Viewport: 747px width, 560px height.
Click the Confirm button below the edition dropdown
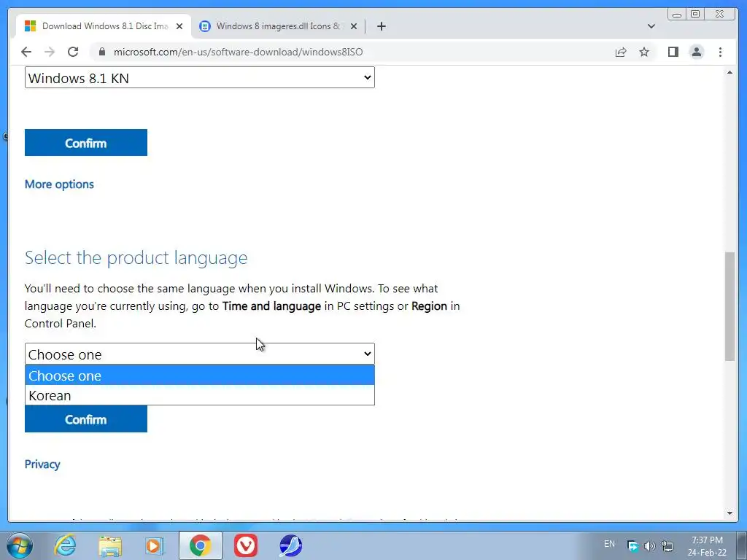point(86,142)
